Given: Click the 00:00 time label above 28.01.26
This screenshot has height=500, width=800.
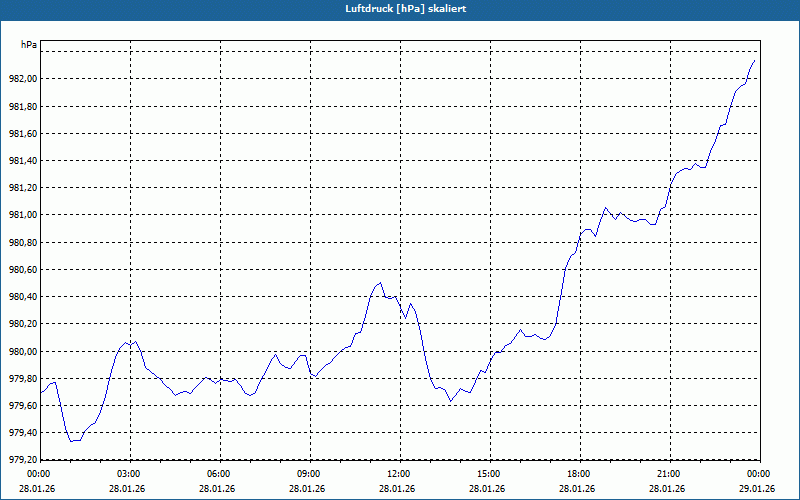Looking at the screenshot, I should (x=37, y=474).
